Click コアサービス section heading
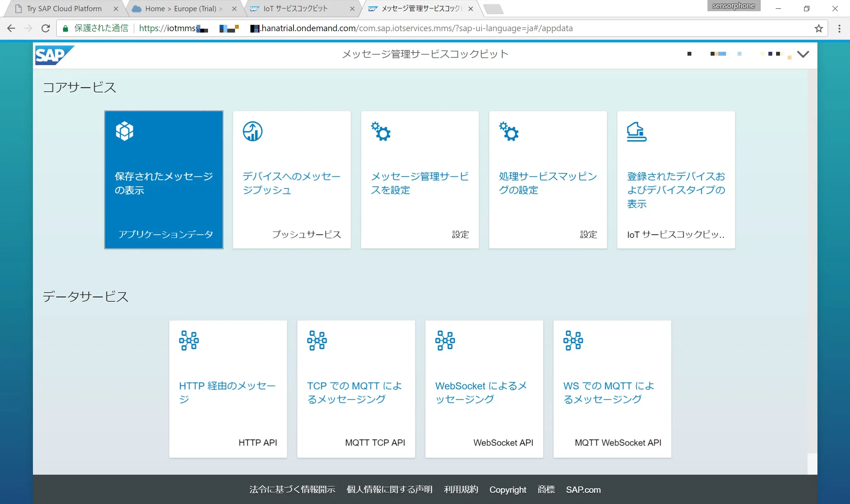This screenshot has width=850, height=504. point(80,87)
